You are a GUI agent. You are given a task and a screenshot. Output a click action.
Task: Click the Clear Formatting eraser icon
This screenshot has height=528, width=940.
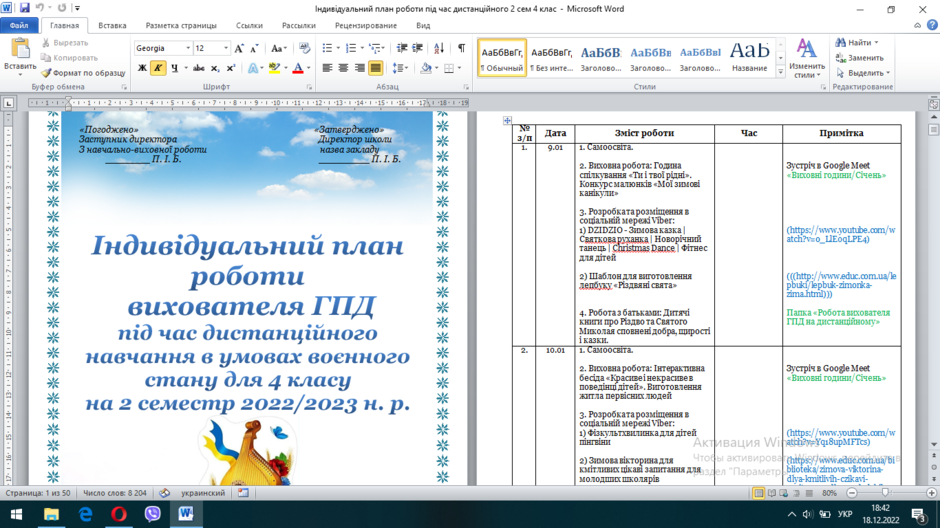[304, 48]
